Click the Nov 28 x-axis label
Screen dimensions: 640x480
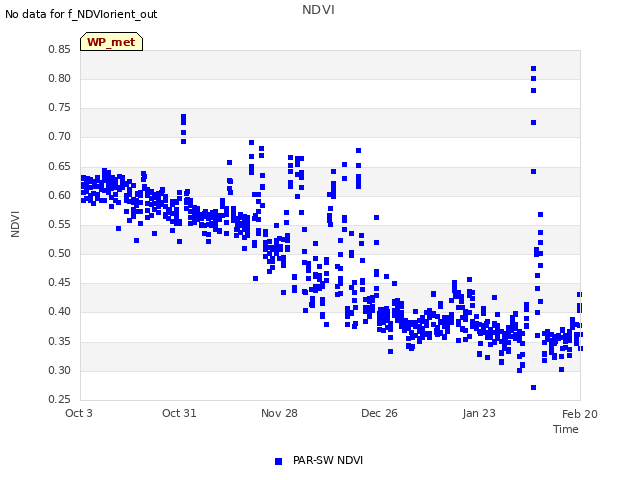[x=279, y=413]
